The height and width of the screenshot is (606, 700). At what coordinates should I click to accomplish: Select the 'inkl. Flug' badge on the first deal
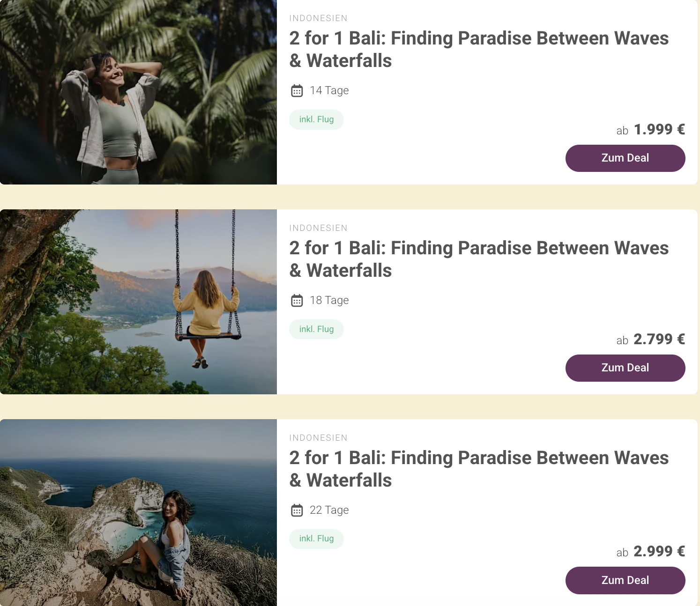[x=316, y=119]
